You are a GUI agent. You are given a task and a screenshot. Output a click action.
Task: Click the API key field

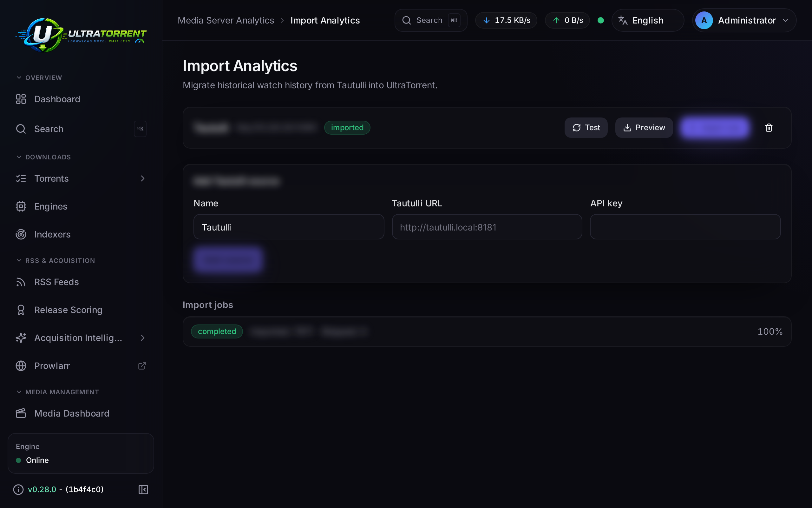[x=685, y=227]
